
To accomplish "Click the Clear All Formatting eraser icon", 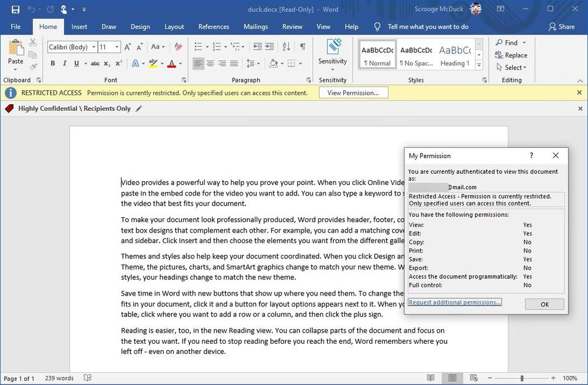I will pos(178,47).
